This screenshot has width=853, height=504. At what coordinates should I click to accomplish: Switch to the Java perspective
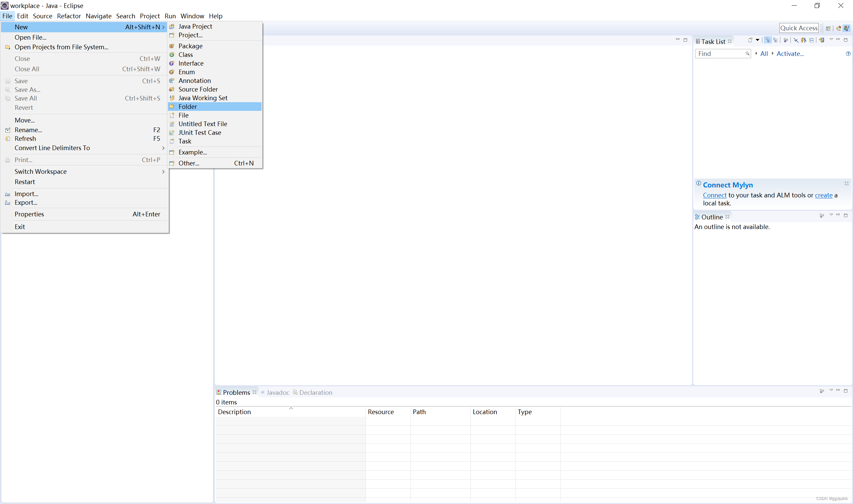[847, 28]
